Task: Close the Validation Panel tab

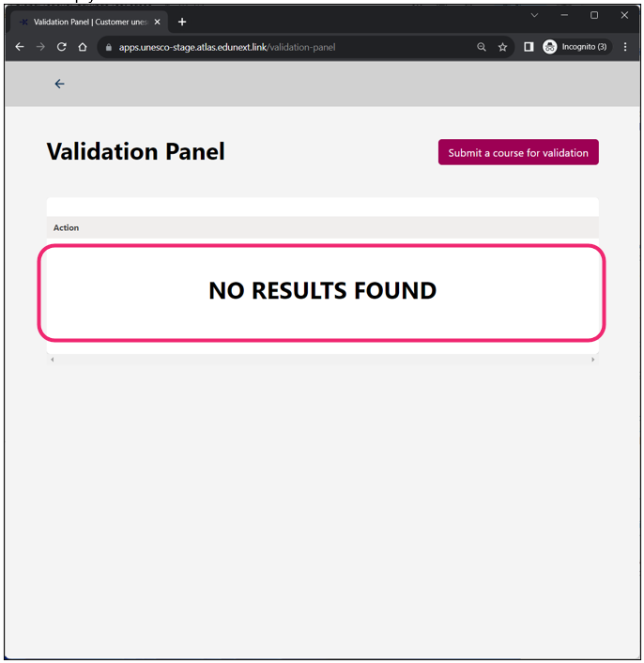Action: click(x=157, y=22)
